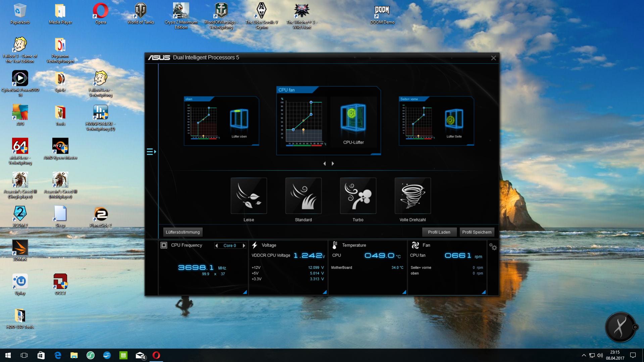Viewport: 644px width, 362px height.
Task: Select the World of Tanks shortcut
Action: (x=141, y=14)
